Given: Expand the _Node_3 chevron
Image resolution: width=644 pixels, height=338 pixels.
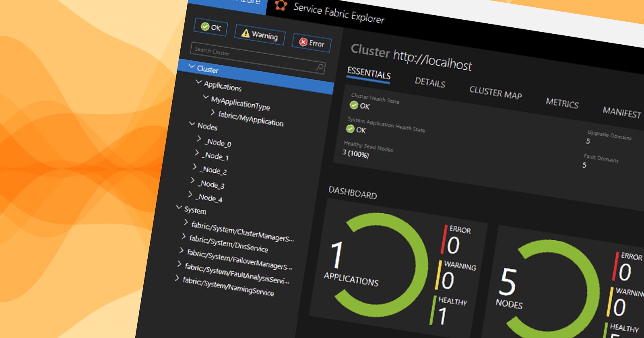Looking at the screenshot, I should click(192, 181).
